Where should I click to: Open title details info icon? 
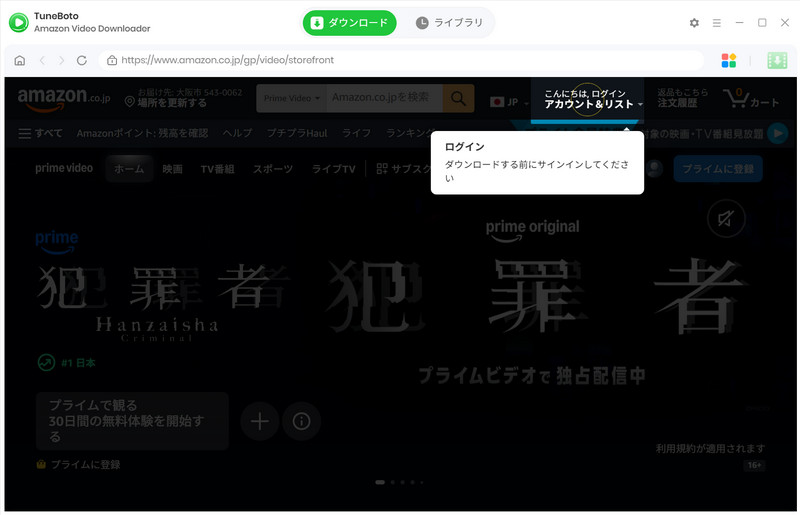pos(301,422)
